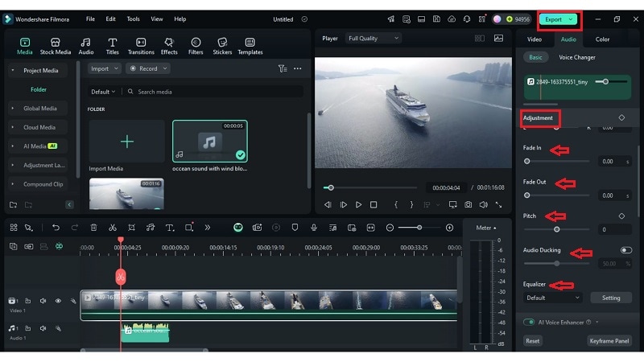
Task: Hide the Video 1 track with eye icon
Action: point(58,301)
